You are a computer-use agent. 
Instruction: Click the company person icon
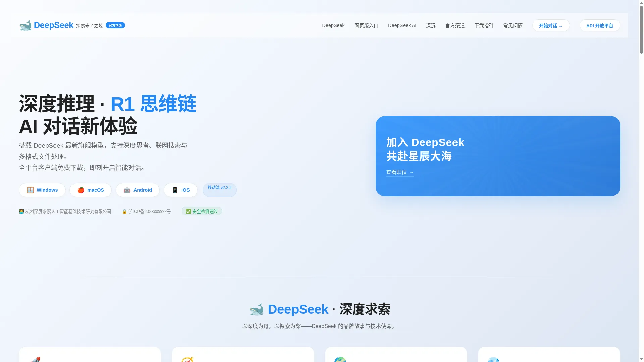pos(21,212)
